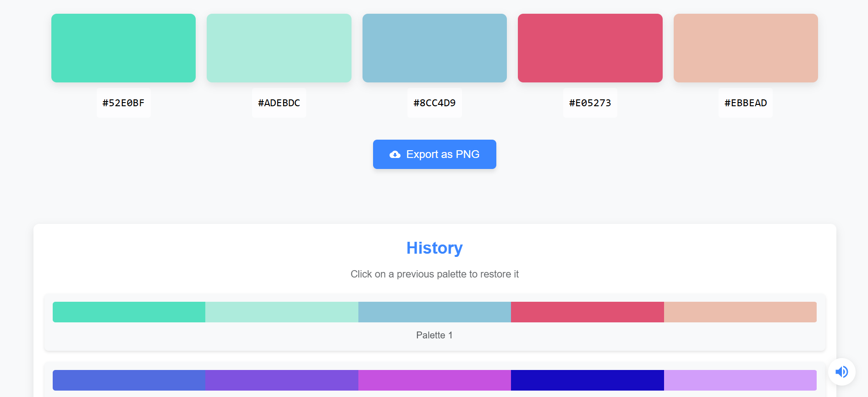Click the cloud download icon on Export button

395,155
